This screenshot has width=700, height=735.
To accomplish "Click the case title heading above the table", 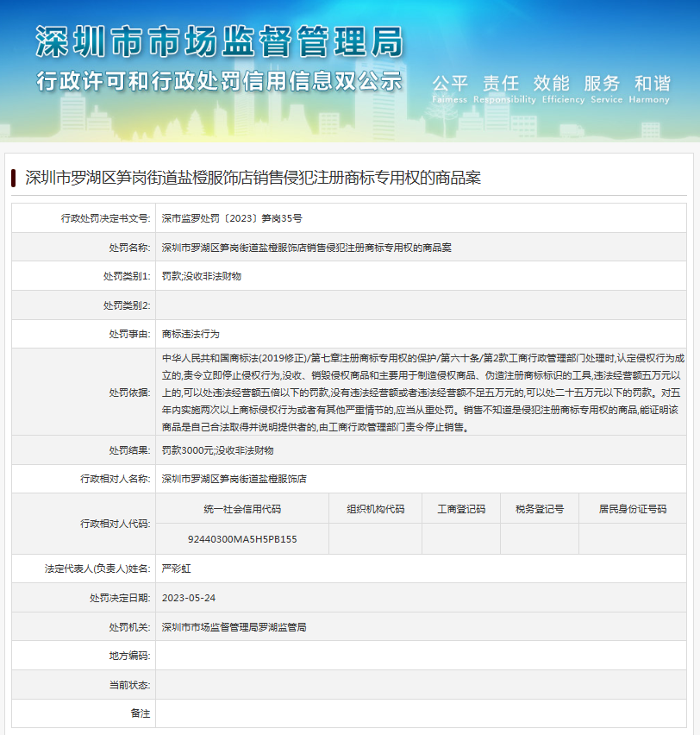I will click(253, 178).
